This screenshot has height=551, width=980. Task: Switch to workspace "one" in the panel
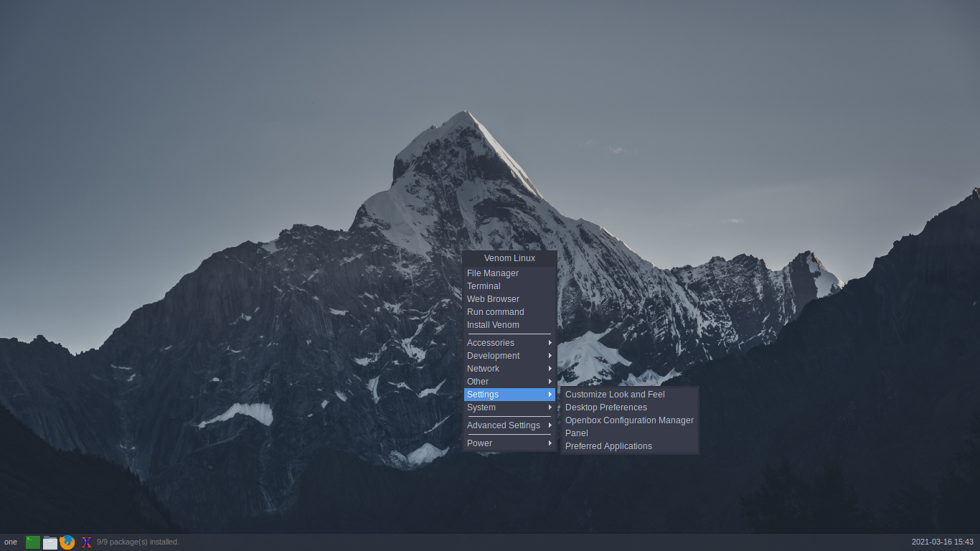click(x=11, y=542)
